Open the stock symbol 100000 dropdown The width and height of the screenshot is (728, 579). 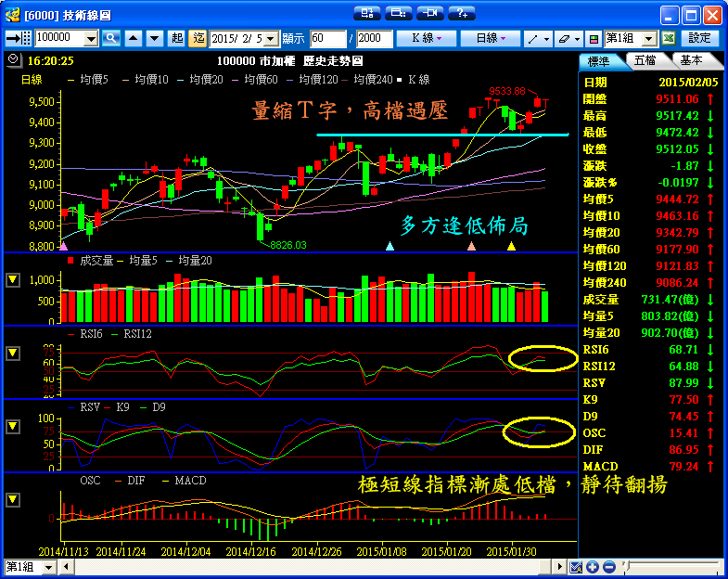pyautogui.click(x=91, y=38)
